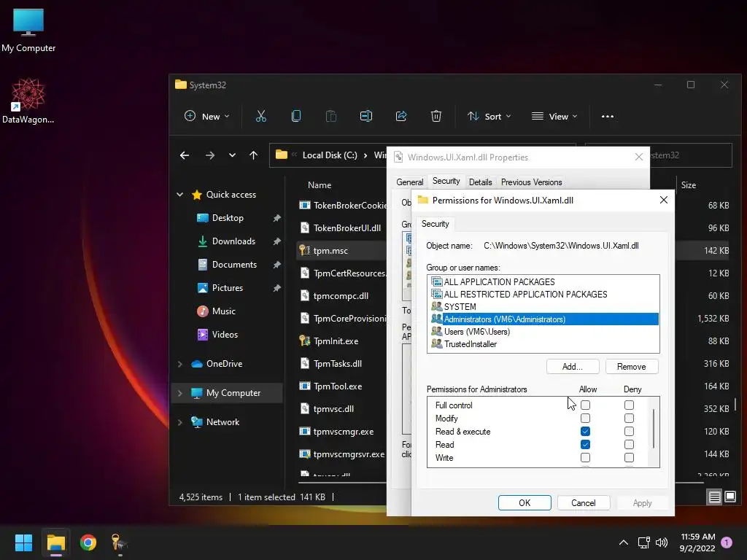Switch to the Details tab in Properties
The width and height of the screenshot is (747, 560).
pyautogui.click(x=480, y=182)
